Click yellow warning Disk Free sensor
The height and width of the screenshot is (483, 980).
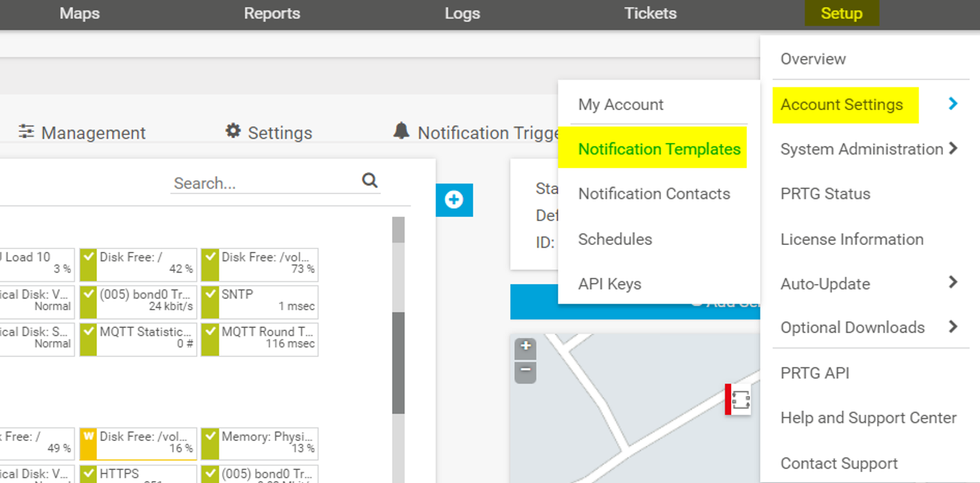(138, 444)
